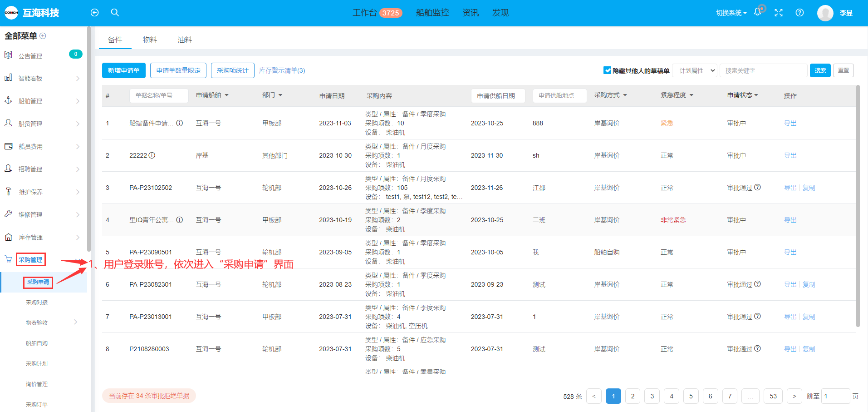Toggle 隐藏其他人的草稿单 checkbox
868x412 pixels.
point(607,70)
